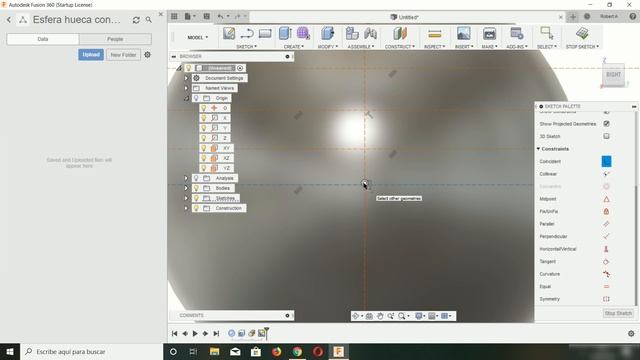Play the design timeline
The width and height of the screenshot is (640, 360).
coord(195,333)
